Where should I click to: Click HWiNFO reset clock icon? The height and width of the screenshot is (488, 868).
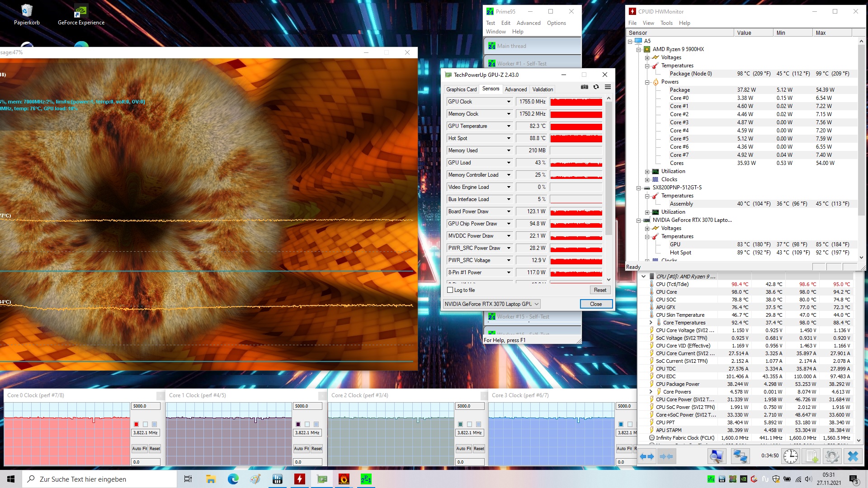(x=790, y=456)
